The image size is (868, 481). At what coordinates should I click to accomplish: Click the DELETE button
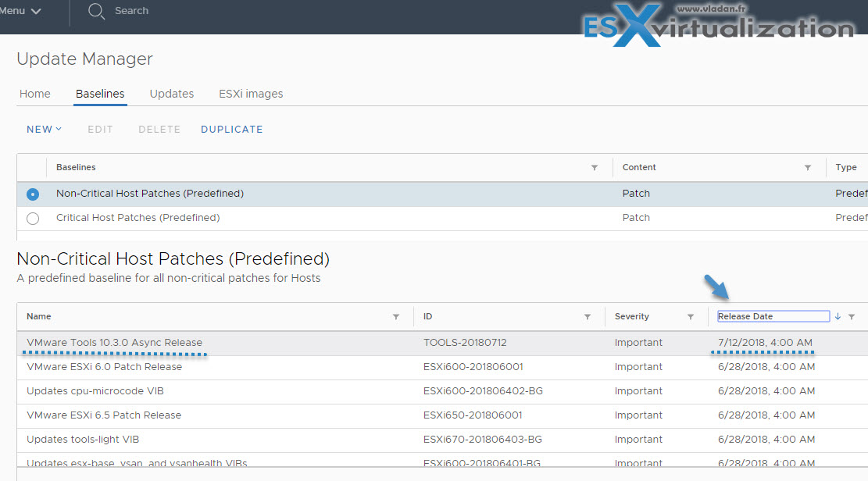coord(159,130)
